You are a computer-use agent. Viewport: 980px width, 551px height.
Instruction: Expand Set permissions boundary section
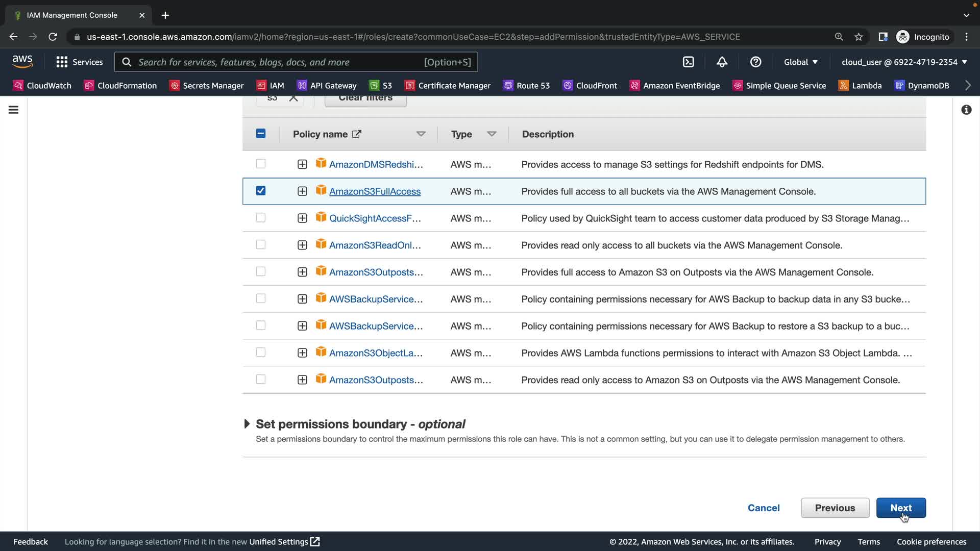[x=247, y=424]
